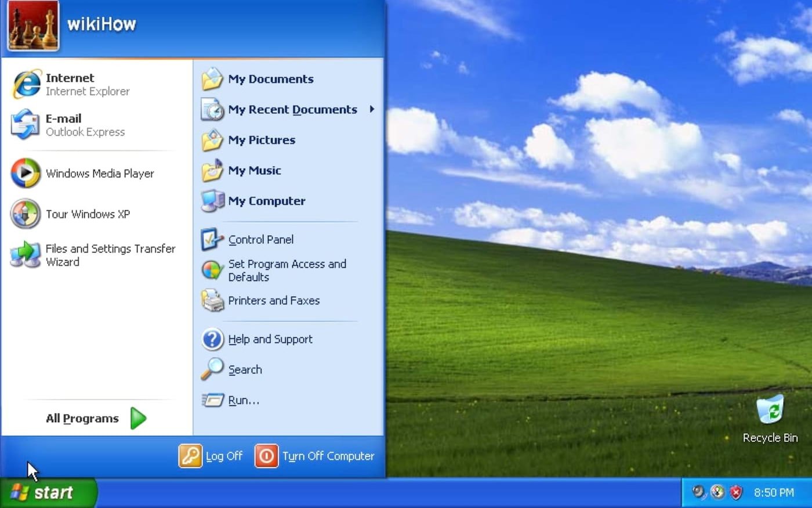Click the wikiHow user name text
This screenshot has height=508, width=812.
pos(101,24)
